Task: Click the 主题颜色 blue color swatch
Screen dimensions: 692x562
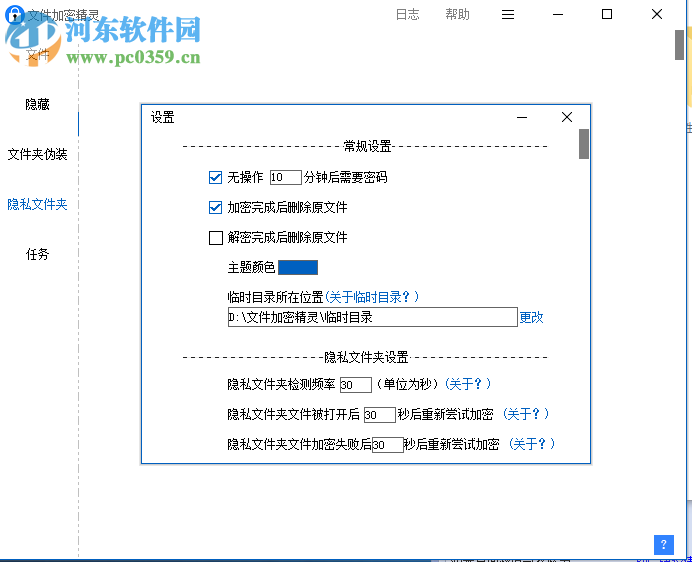Action: tap(298, 268)
